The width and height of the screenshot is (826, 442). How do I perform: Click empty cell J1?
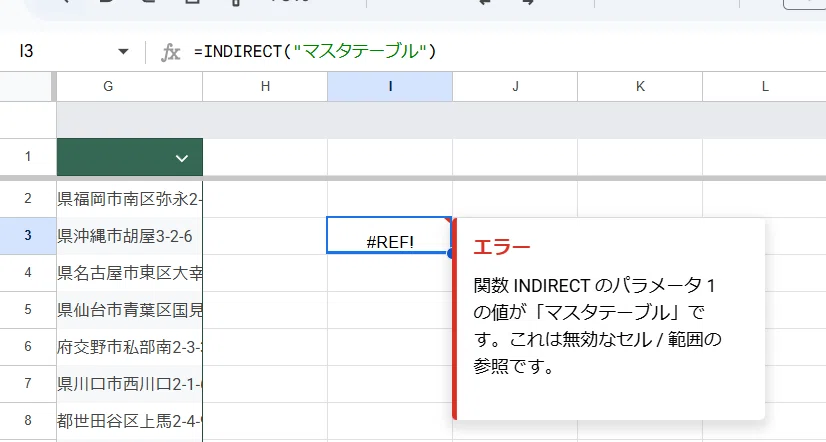coord(515,156)
